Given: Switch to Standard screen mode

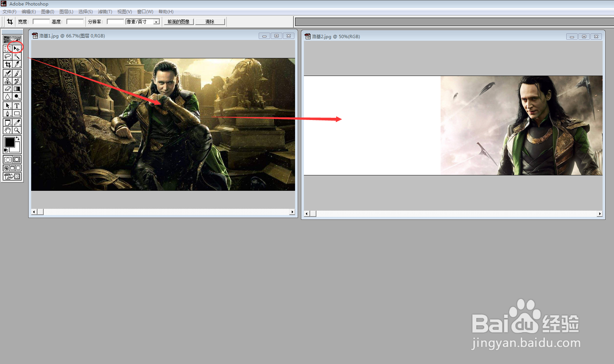Looking at the screenshot, I should click(x=6, y=168).
